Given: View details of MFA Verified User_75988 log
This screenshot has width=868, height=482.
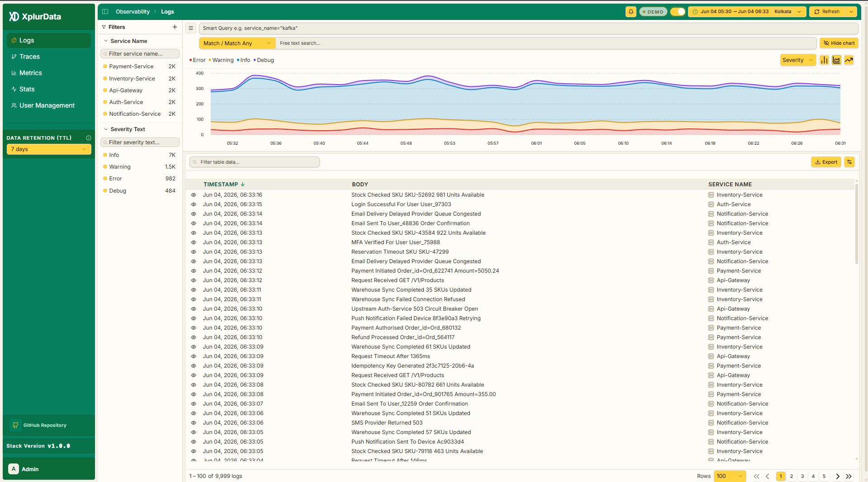Looking at the screenshot, I should click(x=194, y=242).
